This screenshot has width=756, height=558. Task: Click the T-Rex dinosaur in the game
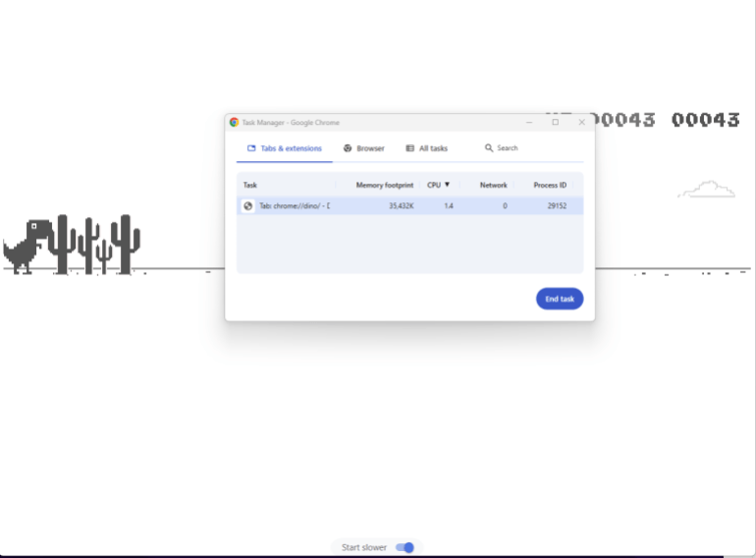coord(27,247)
